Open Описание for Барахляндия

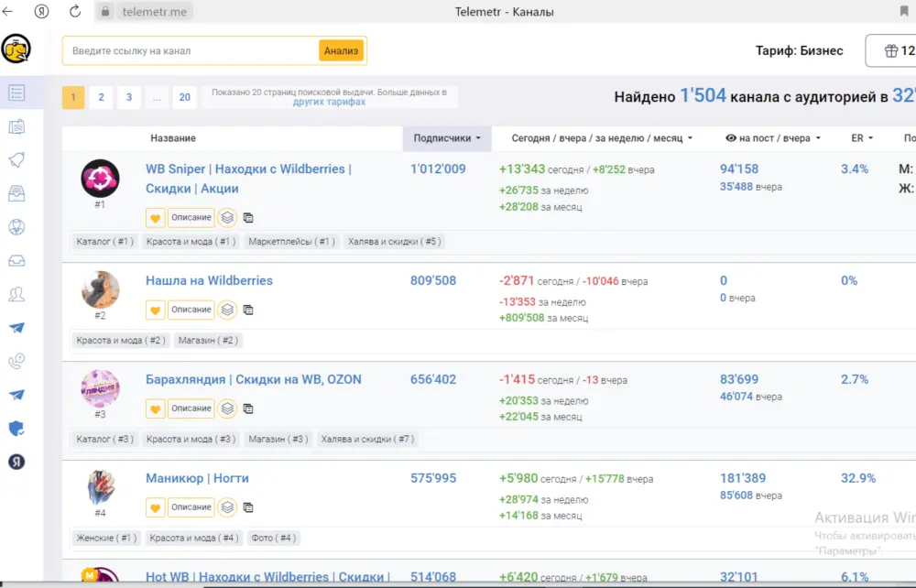pos(191,408)
